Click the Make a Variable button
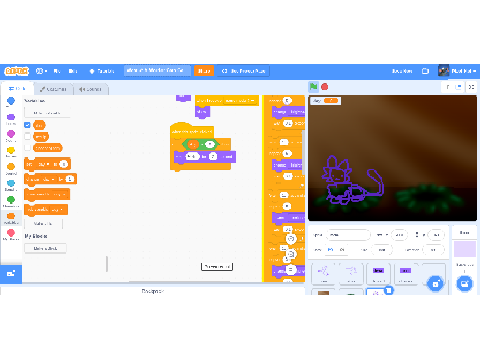 [47, 113]
